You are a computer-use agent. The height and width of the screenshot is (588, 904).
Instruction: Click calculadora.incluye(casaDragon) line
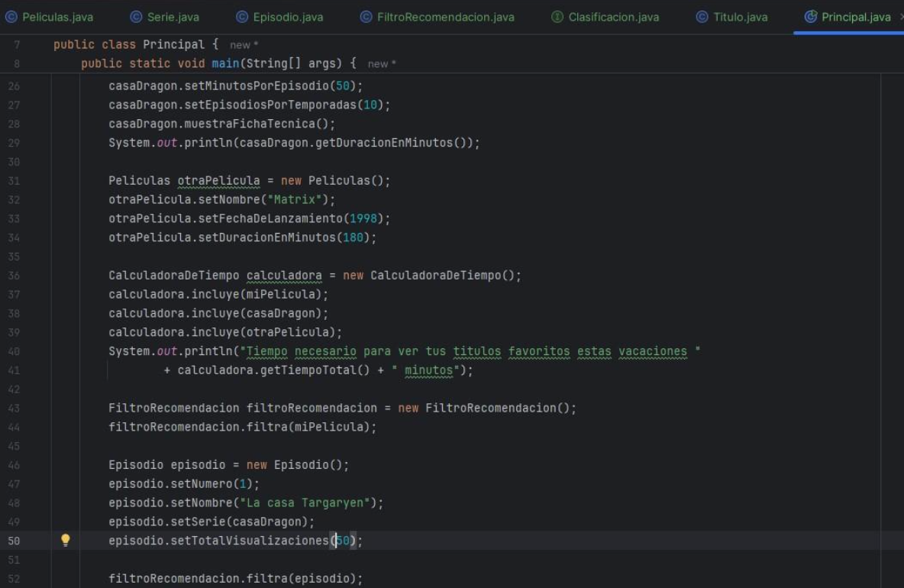coord(218,314)
